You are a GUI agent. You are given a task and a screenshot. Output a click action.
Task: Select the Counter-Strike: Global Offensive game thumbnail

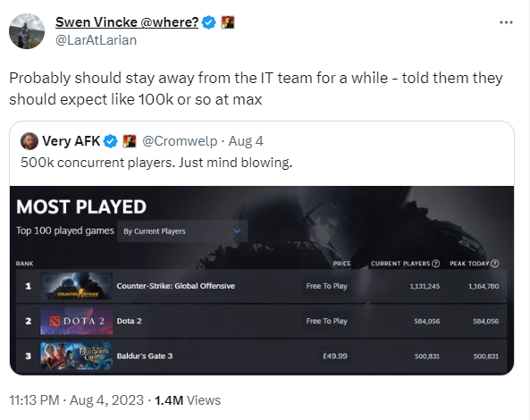(76, 286)
